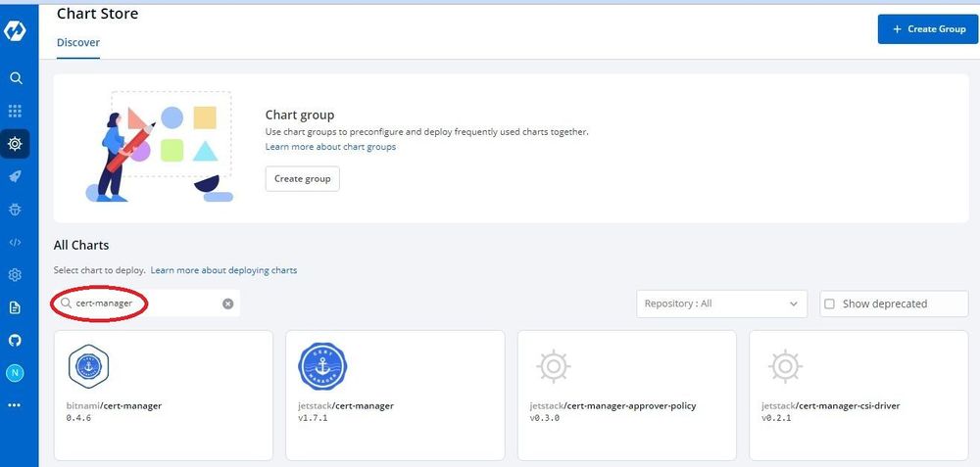
Task: Open deployment groups rocket icon
Action: 15,176
